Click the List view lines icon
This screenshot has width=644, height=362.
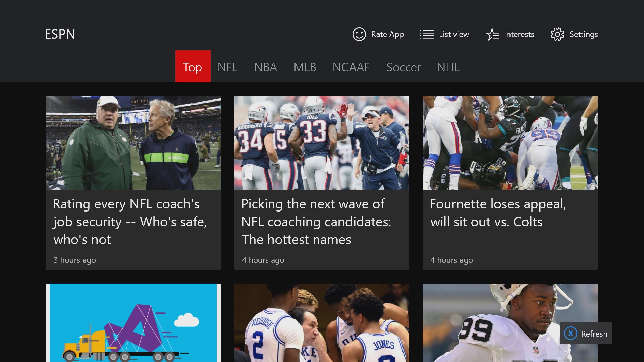(427, 34)
